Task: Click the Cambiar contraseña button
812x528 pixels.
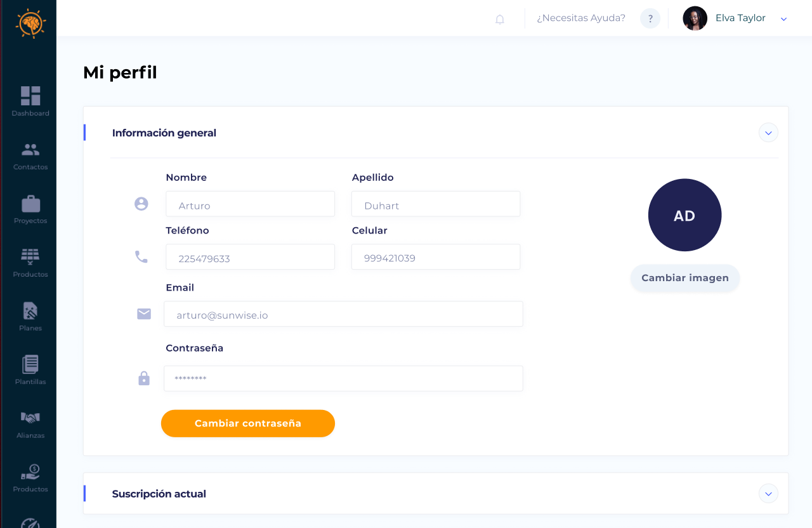Action: (x=248, y=423)
